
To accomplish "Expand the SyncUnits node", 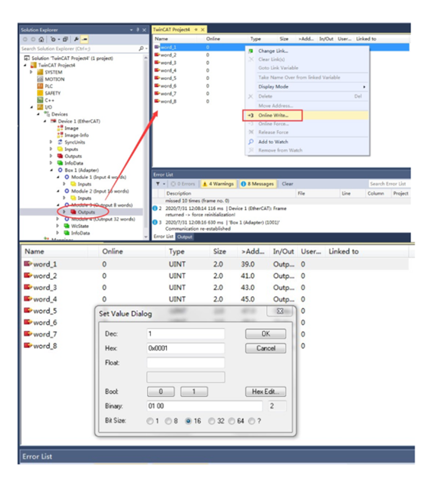I will pyautogui.click(x=51, y=142).
